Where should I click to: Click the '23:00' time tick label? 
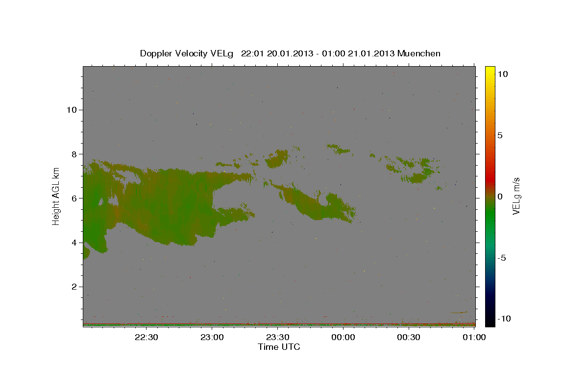(x=212, y=337)
